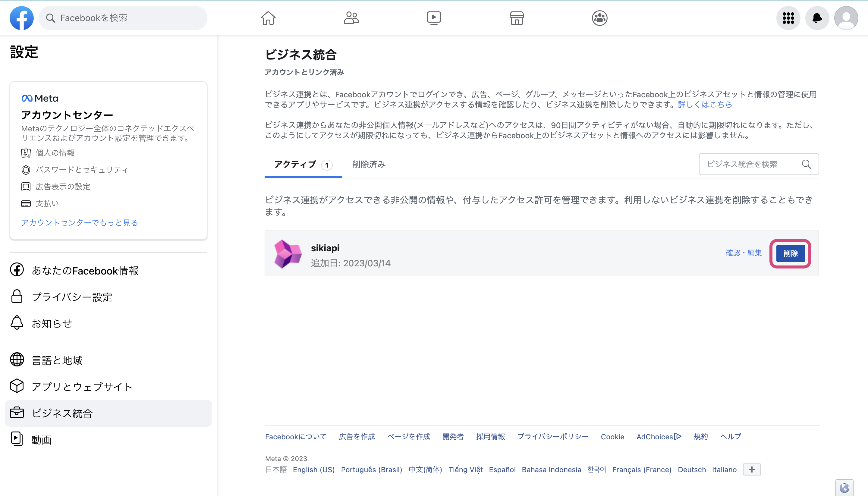The image size is (868, 496).
Task: Open the profile avatar menu
Action: point(846,18)
